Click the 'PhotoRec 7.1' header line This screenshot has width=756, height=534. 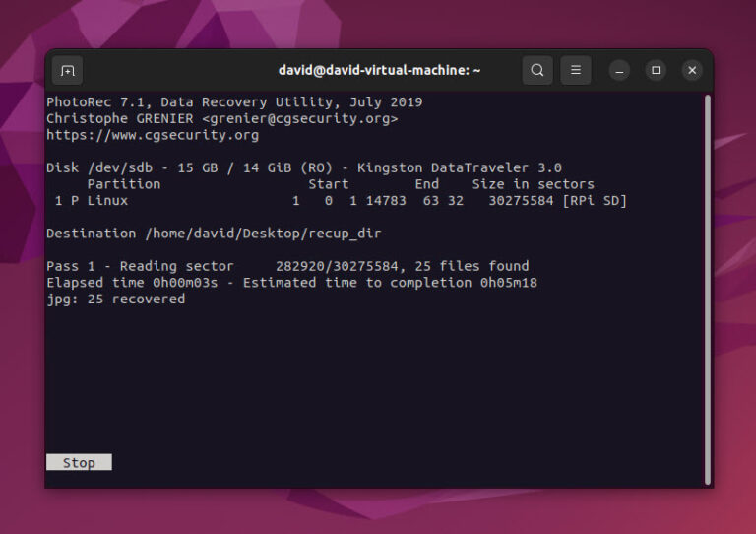(234, 102)
